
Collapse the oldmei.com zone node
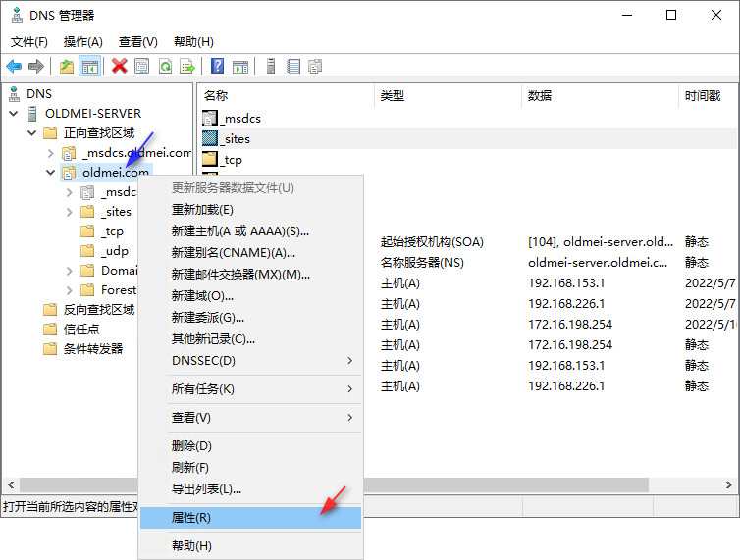50,173
